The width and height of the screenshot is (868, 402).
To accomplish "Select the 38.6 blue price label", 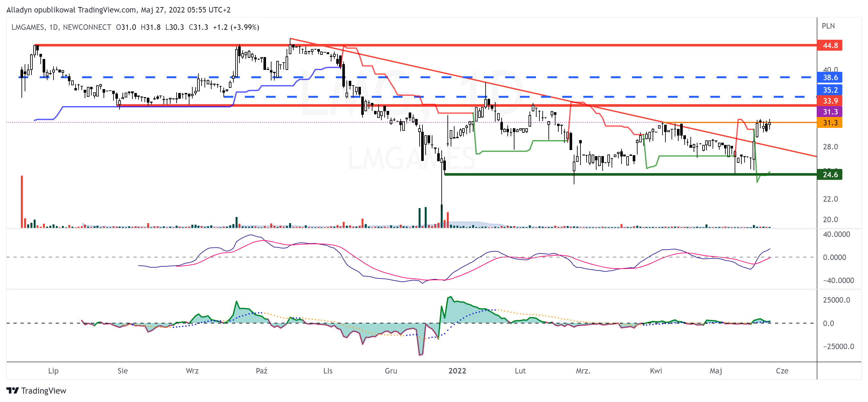I will pyautogui.click(x=830, y=78).
